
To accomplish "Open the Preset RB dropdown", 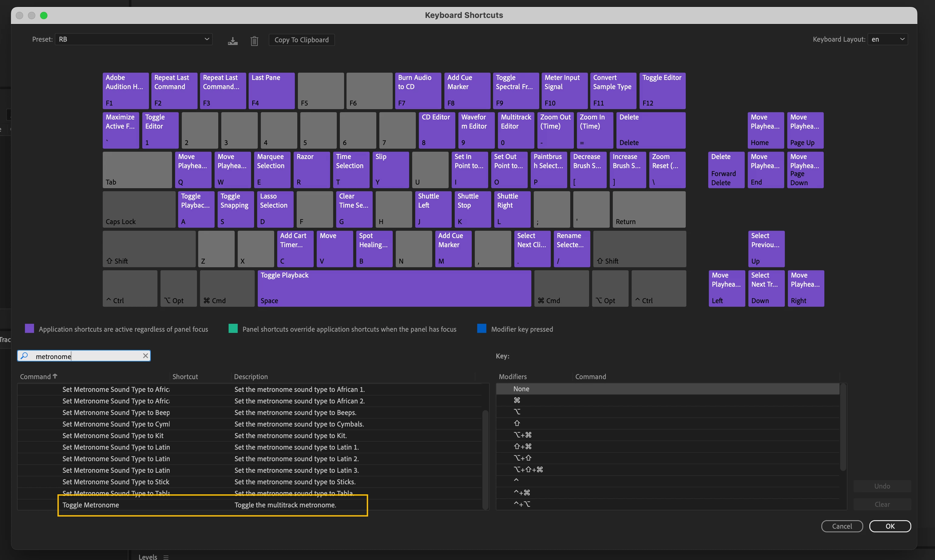I will pyautogui.click(x=133, y=39).
